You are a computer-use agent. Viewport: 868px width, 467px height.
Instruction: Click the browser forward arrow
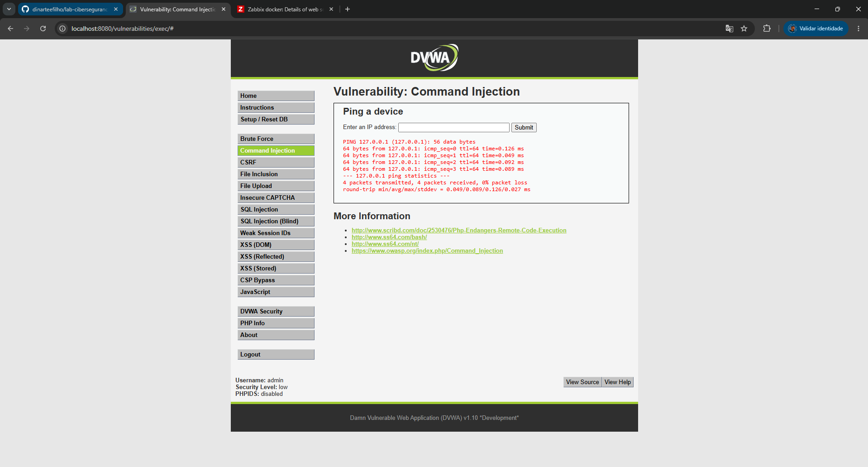(27, 29)
